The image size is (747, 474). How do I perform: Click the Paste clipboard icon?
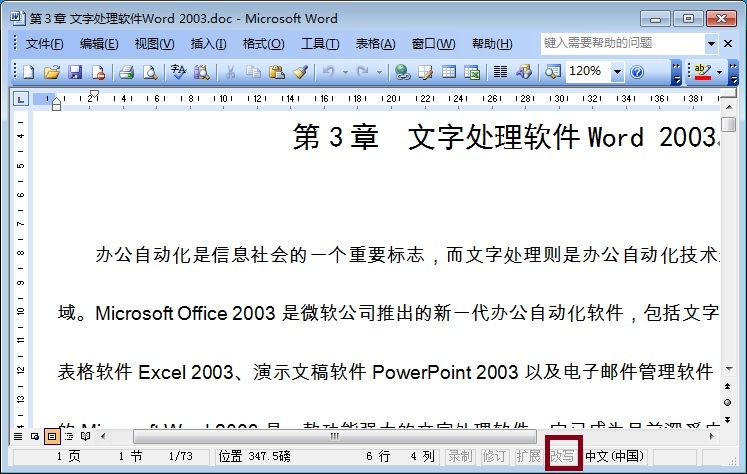pyautogui.click(x=276, y=72)
